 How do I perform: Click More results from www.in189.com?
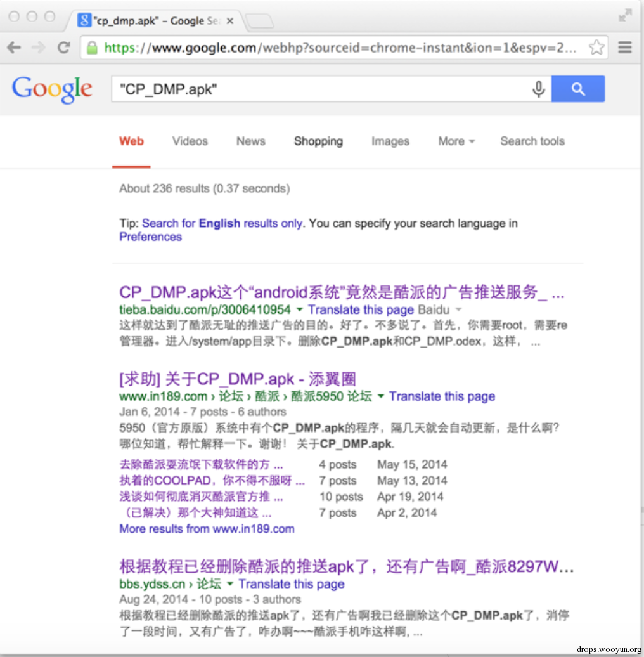(x=207, y=529)
